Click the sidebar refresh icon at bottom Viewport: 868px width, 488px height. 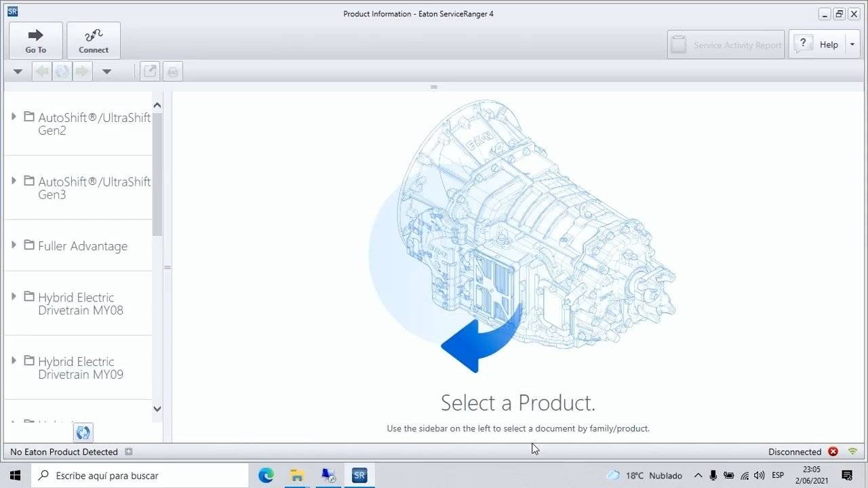click(x=83, y=432)
